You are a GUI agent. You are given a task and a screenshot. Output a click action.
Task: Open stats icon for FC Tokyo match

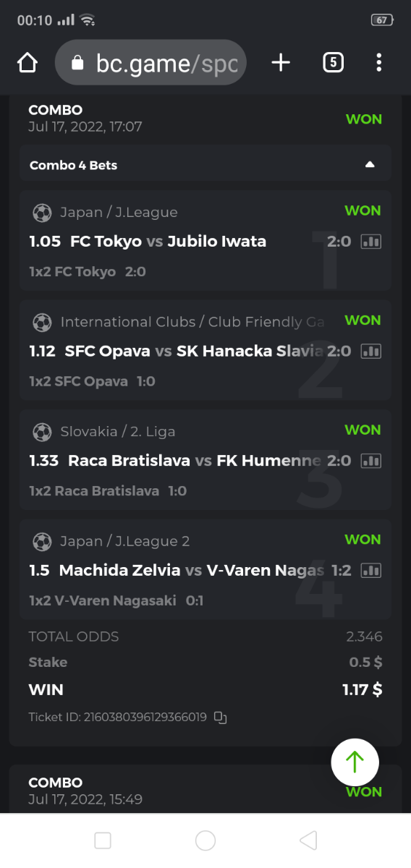[370, 242]
